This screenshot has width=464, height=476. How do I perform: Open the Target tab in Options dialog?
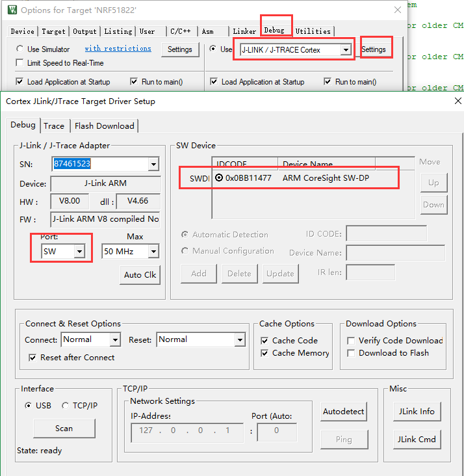(53, 31)
